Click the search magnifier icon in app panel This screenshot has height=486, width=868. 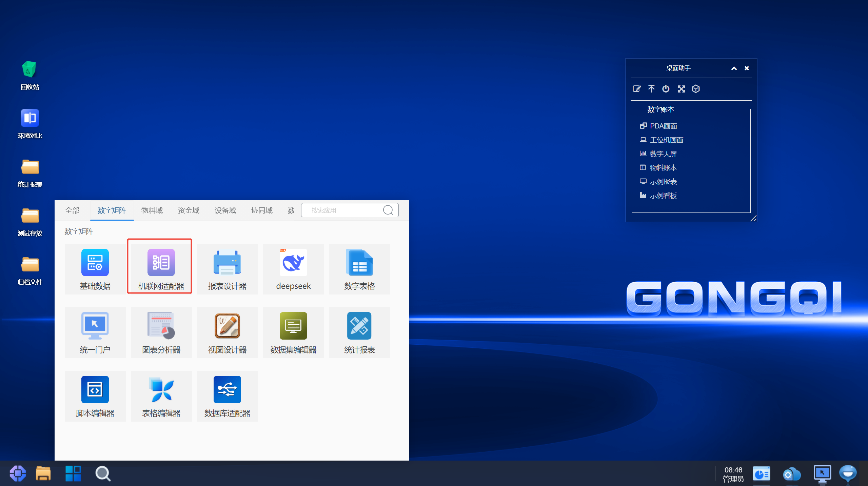(388, 210)
